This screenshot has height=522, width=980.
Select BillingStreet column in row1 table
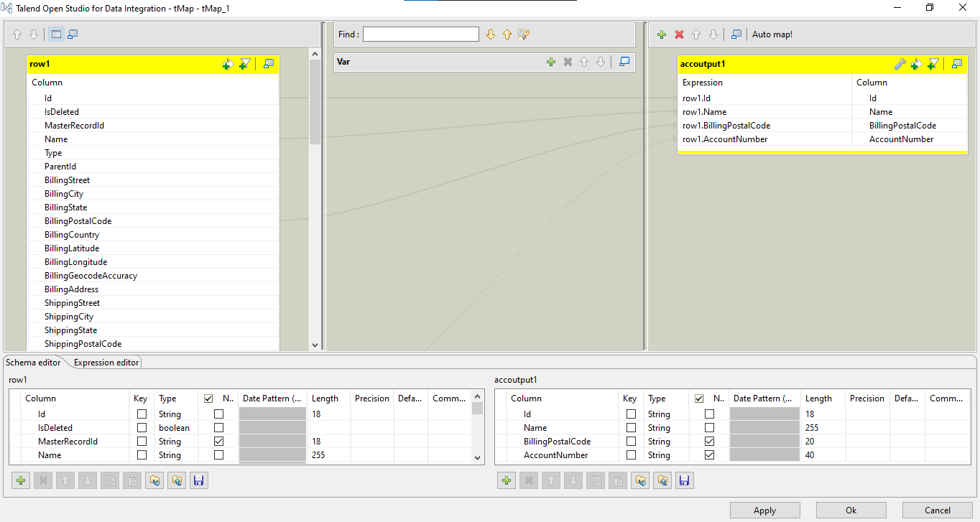(x=152, y=180)
